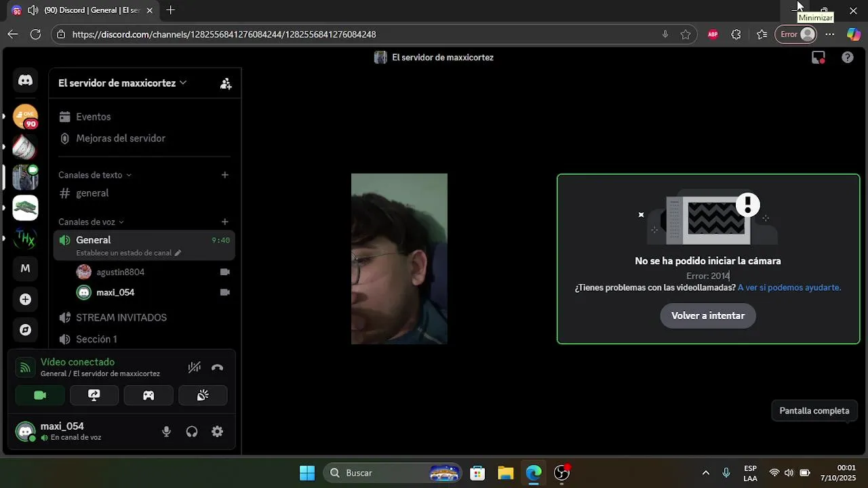Create a new voice channel plus icon

225,222
